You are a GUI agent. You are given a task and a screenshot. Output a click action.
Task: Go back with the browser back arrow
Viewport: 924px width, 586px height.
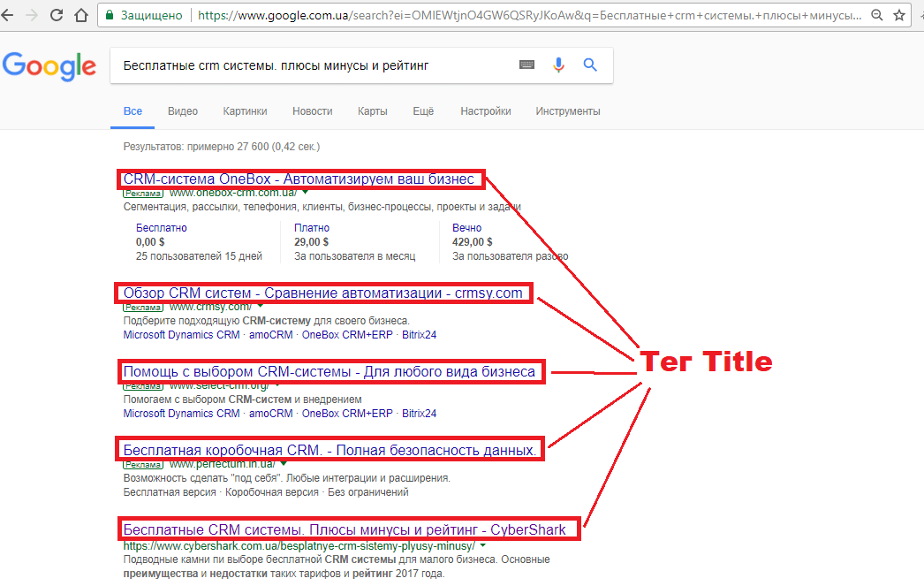point(7,15)
